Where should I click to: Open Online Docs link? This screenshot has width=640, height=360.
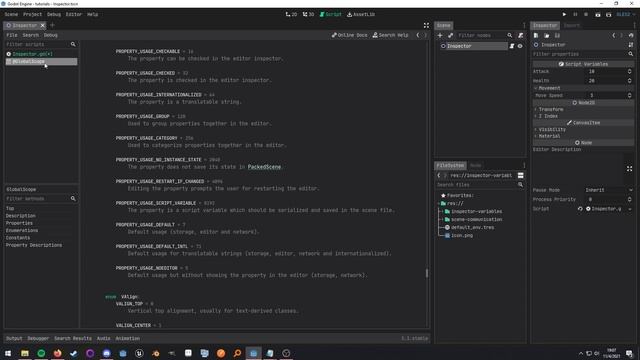coord(349,35)
